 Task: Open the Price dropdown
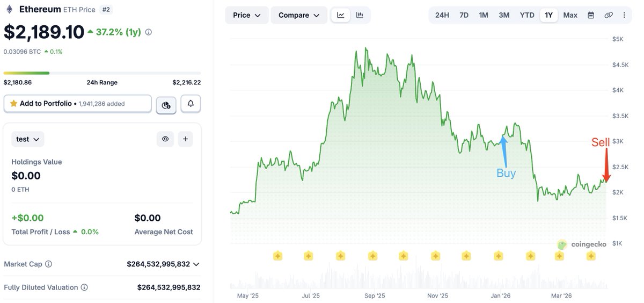click(x=247, y=15)
